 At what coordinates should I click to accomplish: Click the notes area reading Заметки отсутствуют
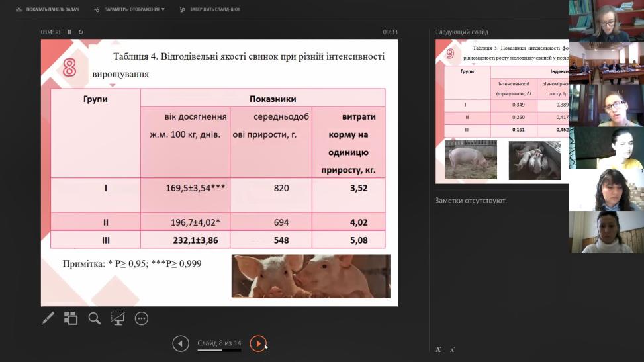[471, 200]
